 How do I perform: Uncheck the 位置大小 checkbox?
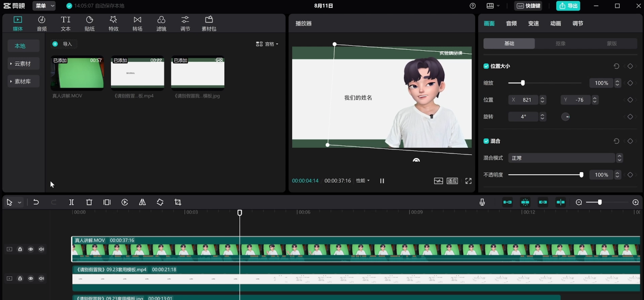point(486,66)
